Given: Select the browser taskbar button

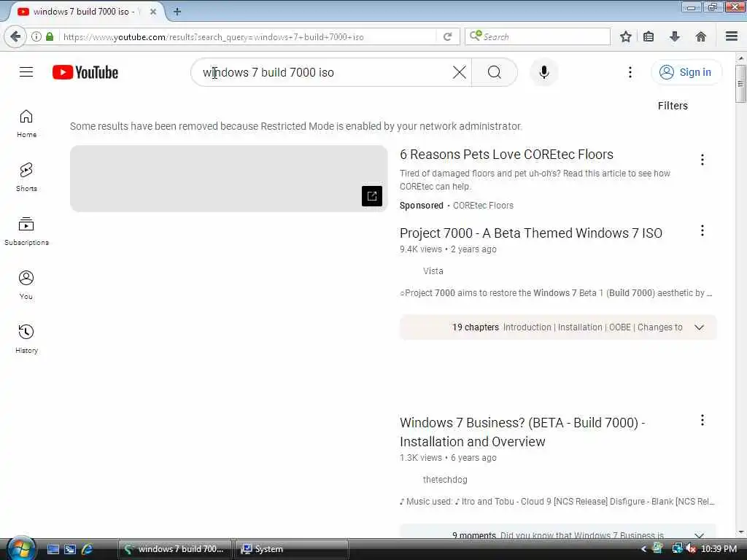Looking at the screenshot, I should click(174, 549).
